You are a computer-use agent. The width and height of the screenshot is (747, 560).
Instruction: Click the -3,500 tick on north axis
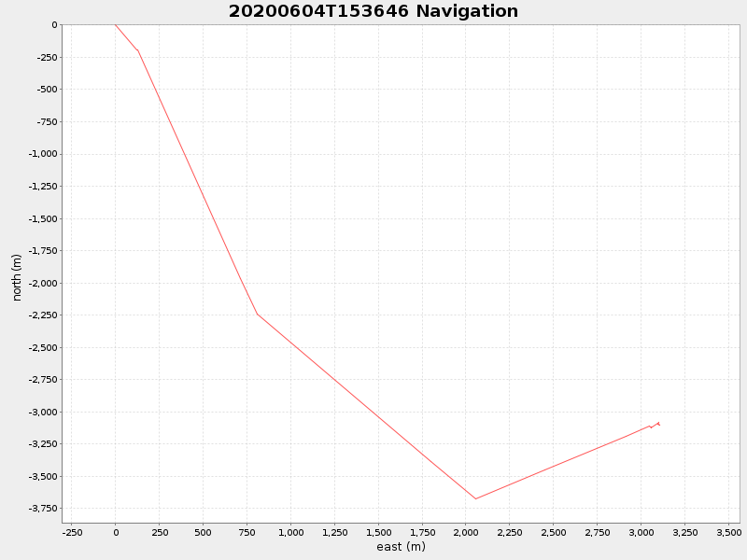point(43,476)
